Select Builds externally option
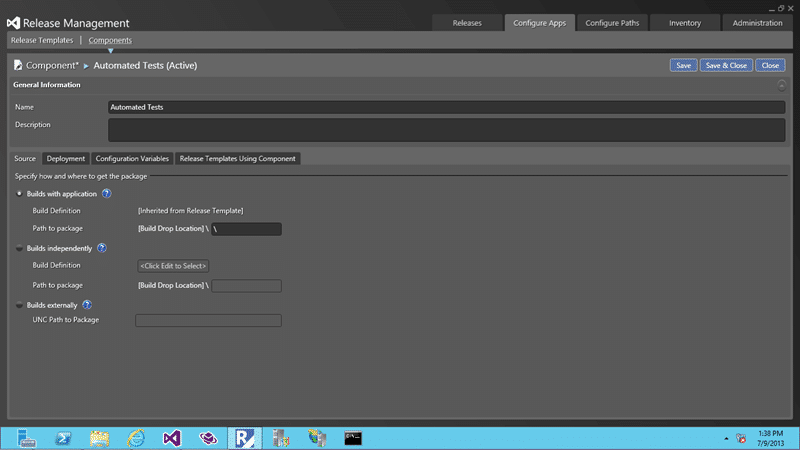The width and height of the screenshot is (800, 450). click(19, 305)
